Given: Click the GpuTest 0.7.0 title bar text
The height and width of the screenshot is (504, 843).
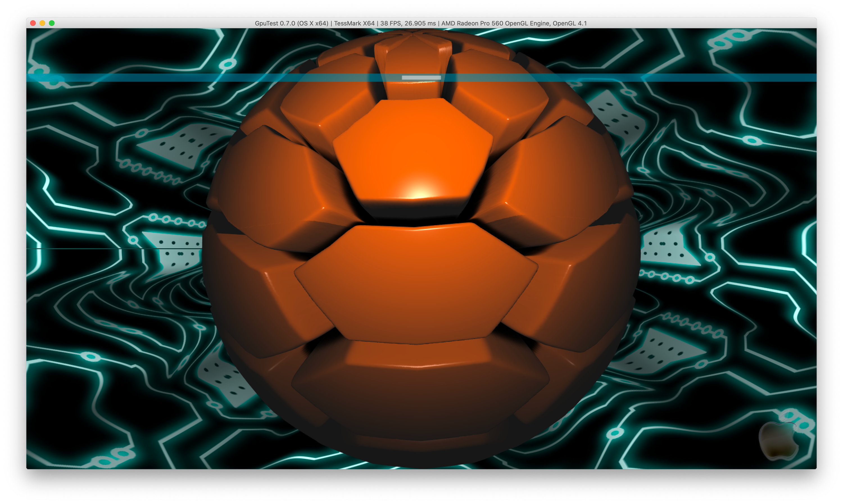Looking at the screenshot, I should click(x=291, y=23).
